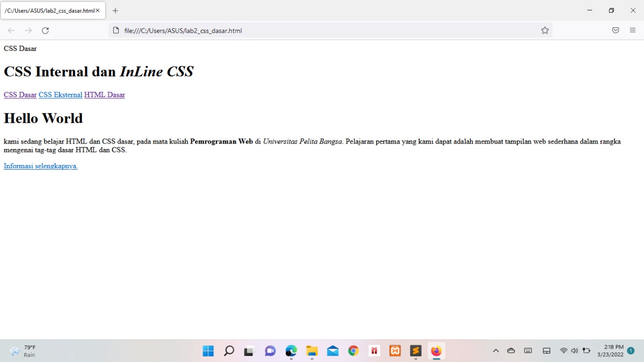Open the notification badge showing 1
This screenshot has height=362, width=644.
(x=631, y=350)
